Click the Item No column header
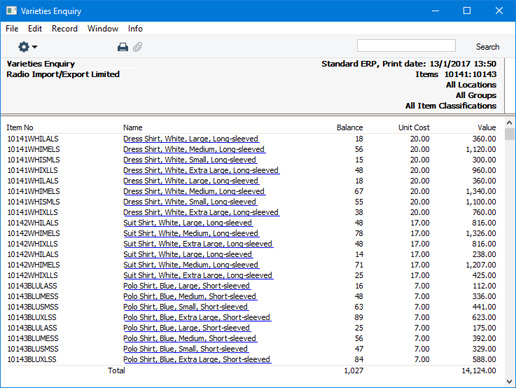The height and width of the screenshot is (388, 516). [x=20, y=128]
